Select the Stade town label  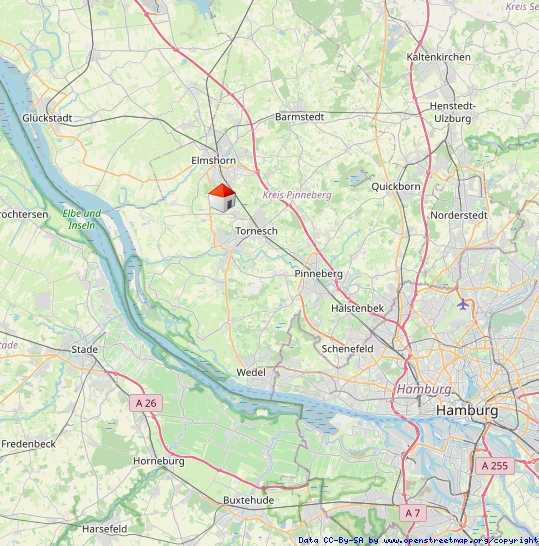[84, 349]
